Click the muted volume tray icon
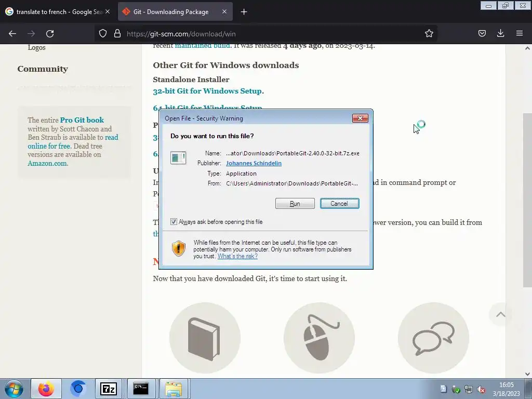This screenshot has height=399, width=532. coord(481,390)
